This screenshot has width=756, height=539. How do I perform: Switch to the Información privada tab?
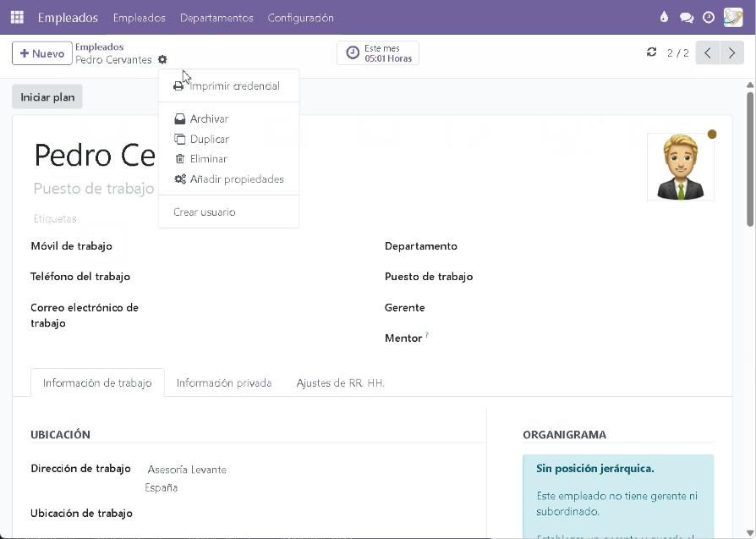(224, 383)
